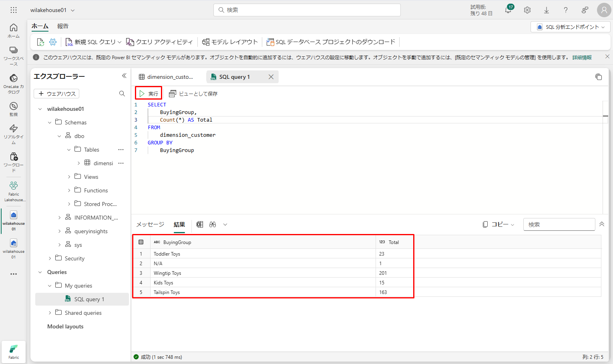Click the refresh icon in the toolbar
Viewport: 613px width, 364px height.
point(40,42)
